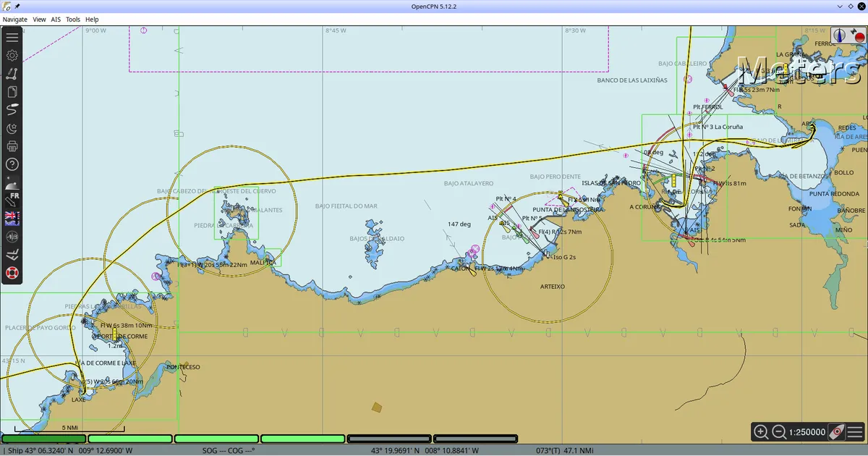Expand the left toolbar hamburger menu
Viewport: 868px width, 456px height.
[12, 38]
